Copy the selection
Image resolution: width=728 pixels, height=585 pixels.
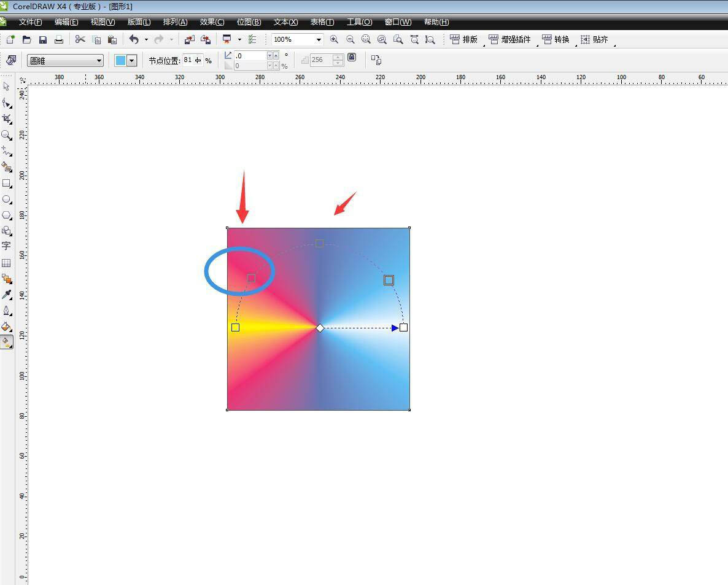coord(96,40)
